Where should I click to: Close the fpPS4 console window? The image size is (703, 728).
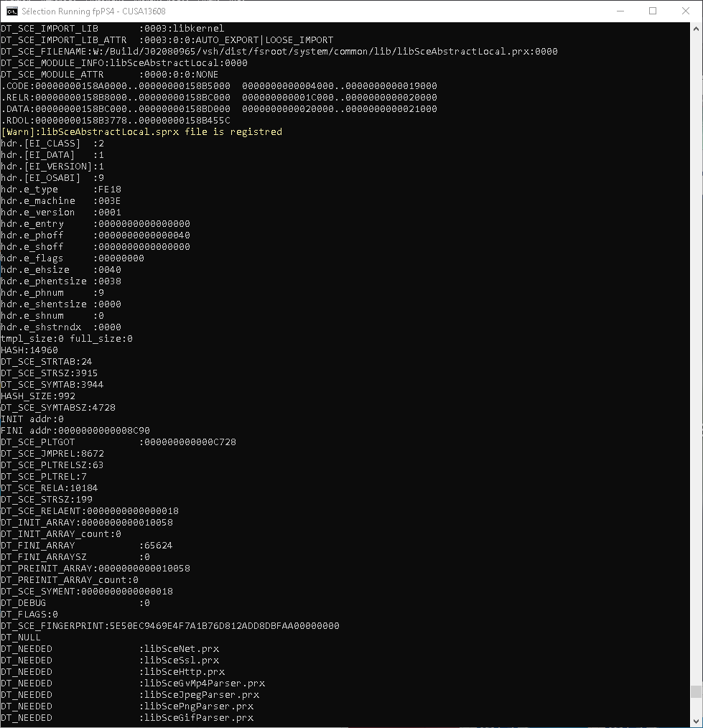coord(685,11)
